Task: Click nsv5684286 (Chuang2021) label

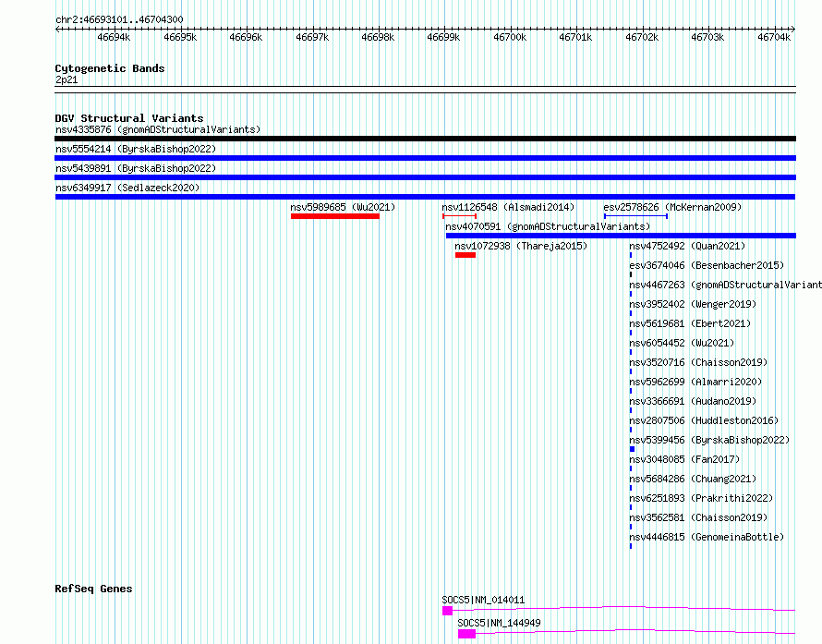Action: [693, 479]
